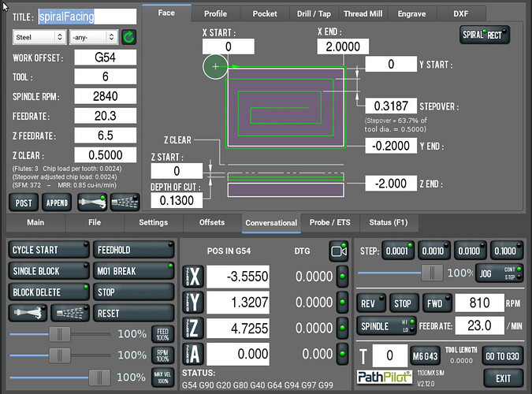Click the jog speed slider handle
This screenshot has height=394, width=532.
(x=432, y=273)
